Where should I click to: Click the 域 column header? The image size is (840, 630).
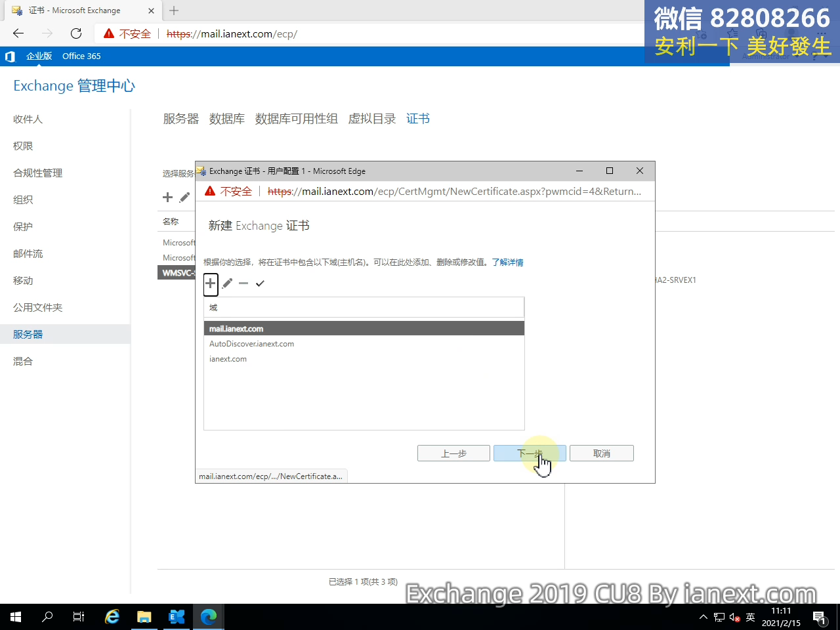(364, 307)
